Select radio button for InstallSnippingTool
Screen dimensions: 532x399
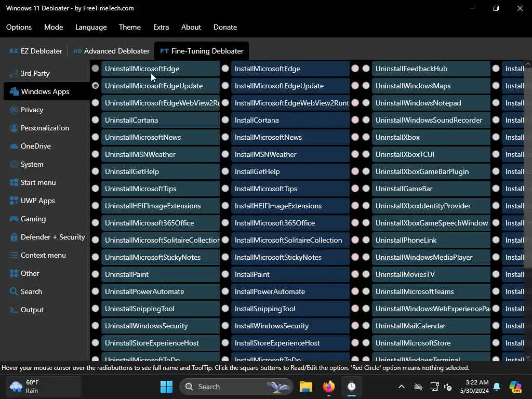click(x=225, y=309)
